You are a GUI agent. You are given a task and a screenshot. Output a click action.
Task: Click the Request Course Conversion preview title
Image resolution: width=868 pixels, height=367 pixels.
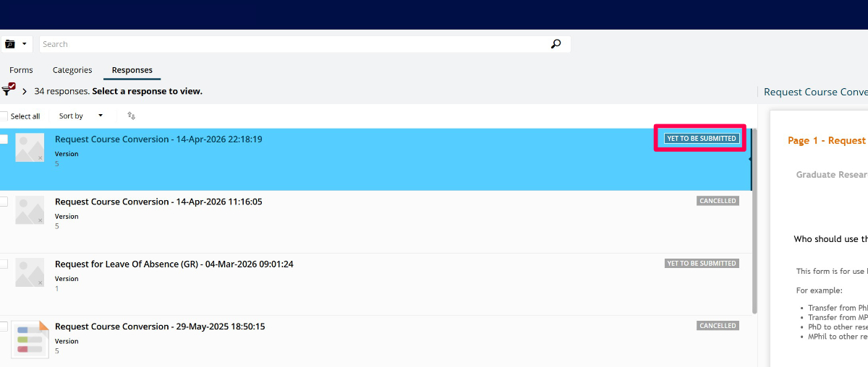(x=816, y=92)
